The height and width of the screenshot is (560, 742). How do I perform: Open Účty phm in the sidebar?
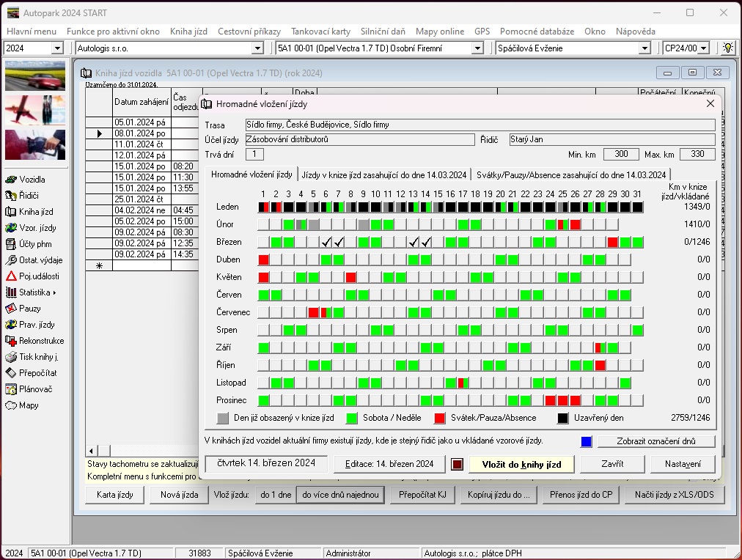29,243
